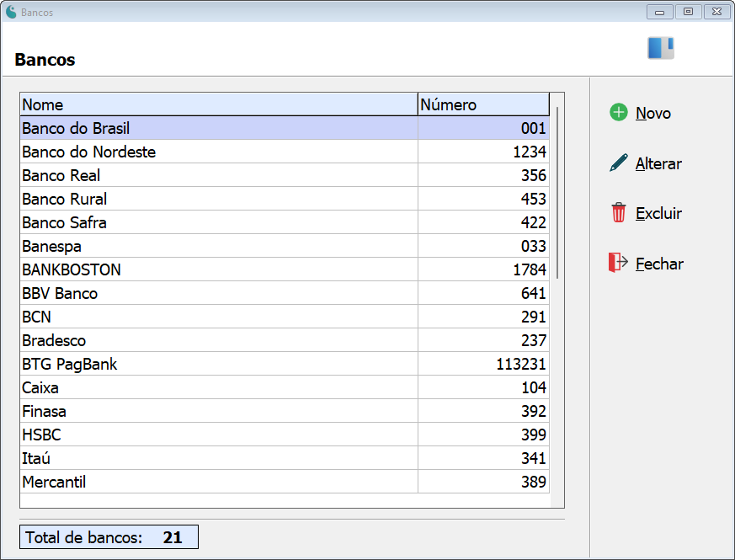
Task: Click the green plus Novo icon
Action: pyautogui.click(x=618, y=113)
